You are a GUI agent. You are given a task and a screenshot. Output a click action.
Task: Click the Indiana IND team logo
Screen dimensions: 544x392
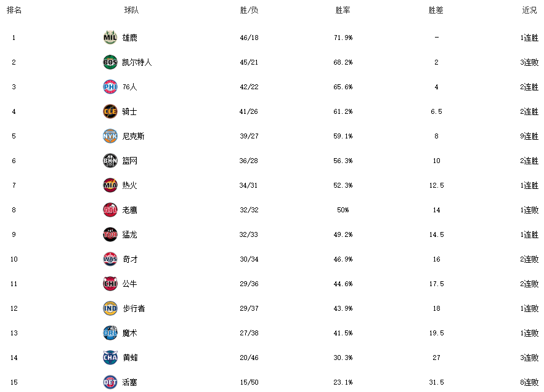tap(110, 308)
